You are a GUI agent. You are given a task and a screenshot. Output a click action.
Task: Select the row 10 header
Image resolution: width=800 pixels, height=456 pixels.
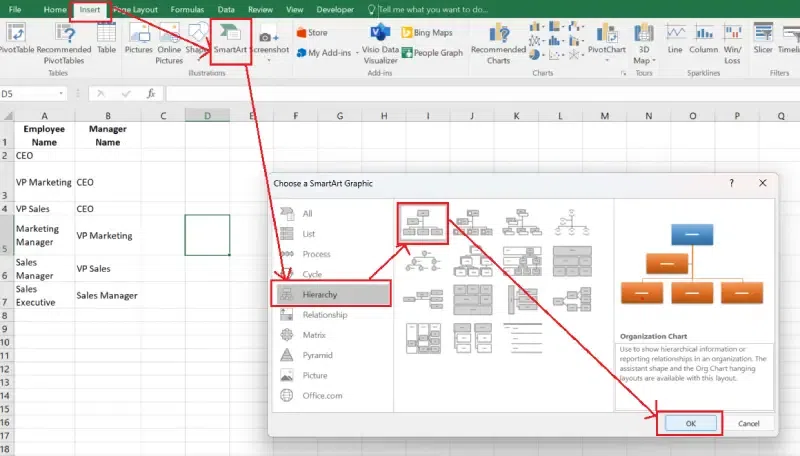pos(5,342)
